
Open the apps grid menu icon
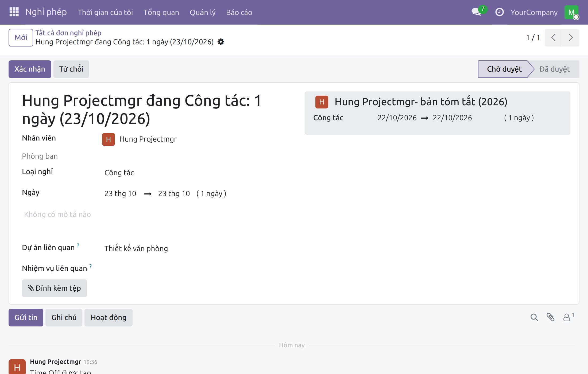[x=14, y=12]
